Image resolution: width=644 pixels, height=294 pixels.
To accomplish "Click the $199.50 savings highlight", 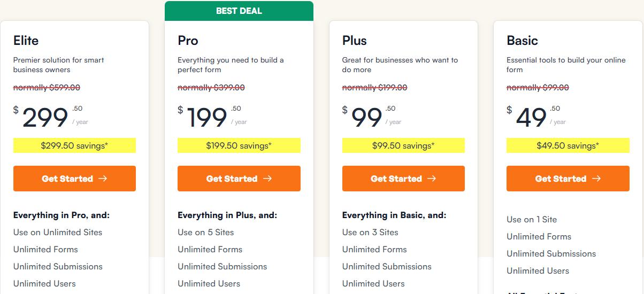I will [x=239, y=145].
